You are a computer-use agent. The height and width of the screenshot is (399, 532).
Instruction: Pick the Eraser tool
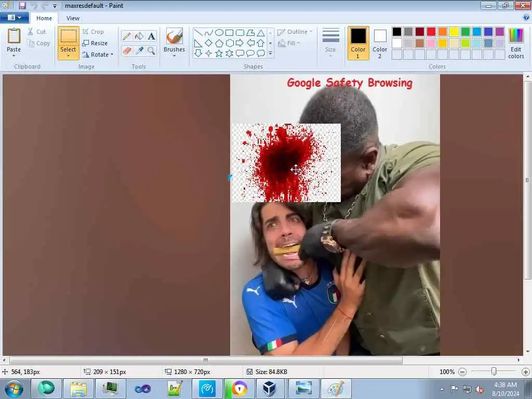point(127,51)
